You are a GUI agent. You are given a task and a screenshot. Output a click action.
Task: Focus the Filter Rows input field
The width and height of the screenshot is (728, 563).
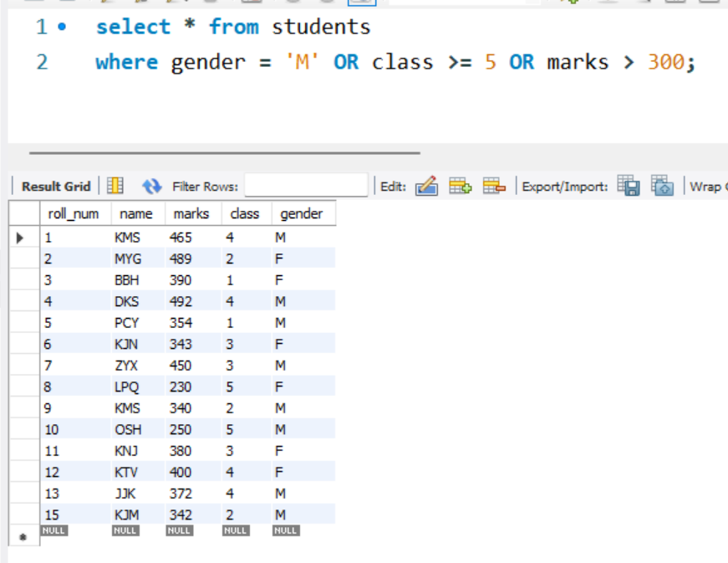[306, 185]
